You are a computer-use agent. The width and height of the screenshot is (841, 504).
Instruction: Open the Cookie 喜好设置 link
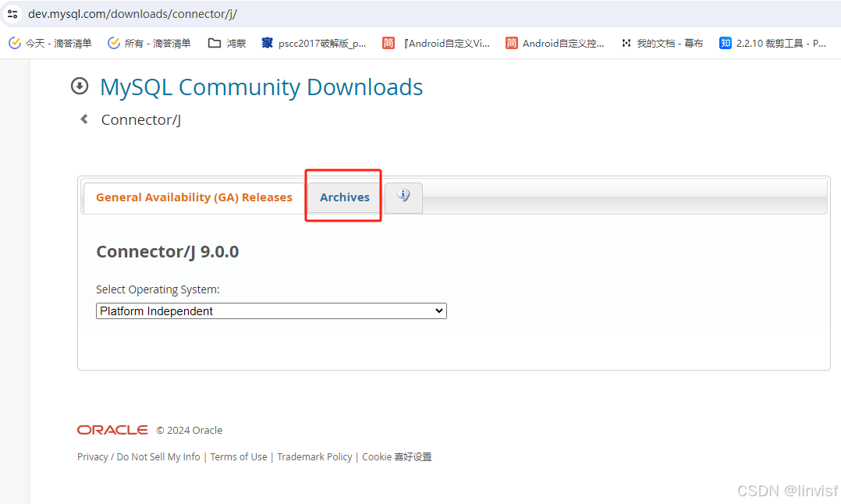(397, 457)
